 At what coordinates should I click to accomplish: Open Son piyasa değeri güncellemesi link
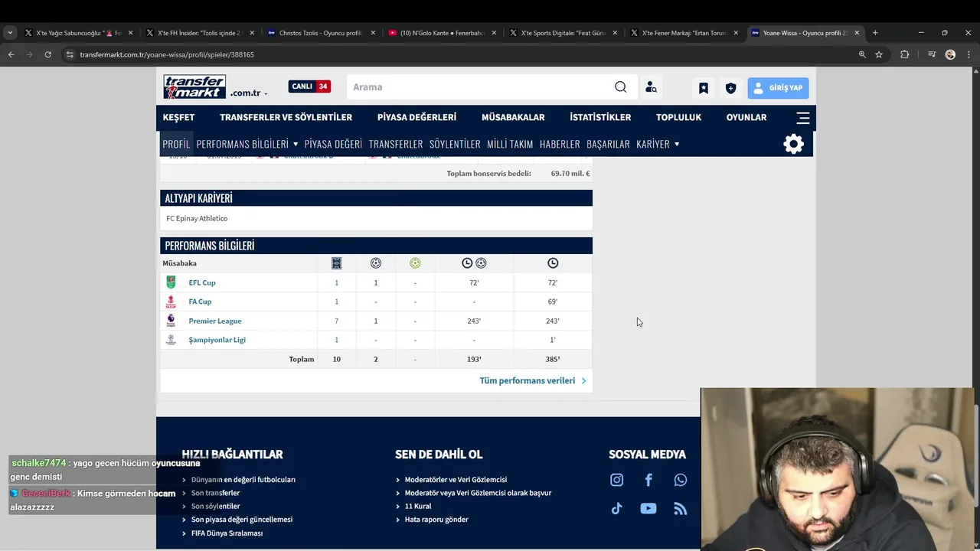pos(242,520)
